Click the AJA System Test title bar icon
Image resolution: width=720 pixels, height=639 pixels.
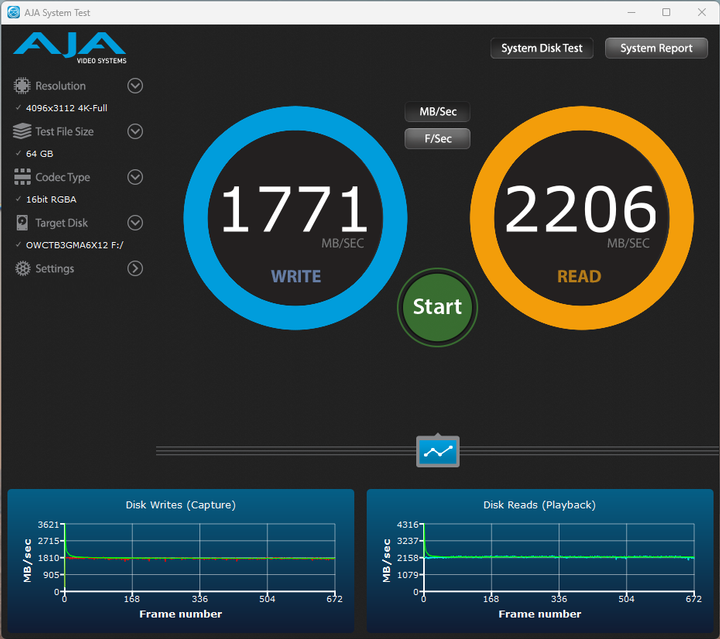(x=13, y=12)
